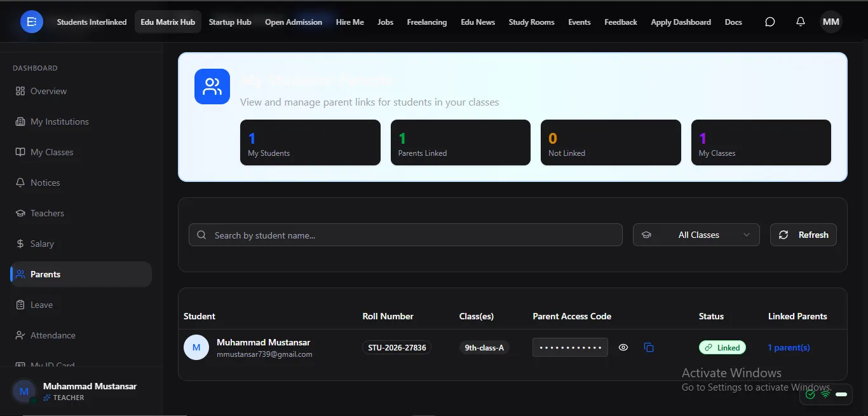Screen dimensions: 868x416
Task: Open the chat messages icon
Action: [770, 22]
